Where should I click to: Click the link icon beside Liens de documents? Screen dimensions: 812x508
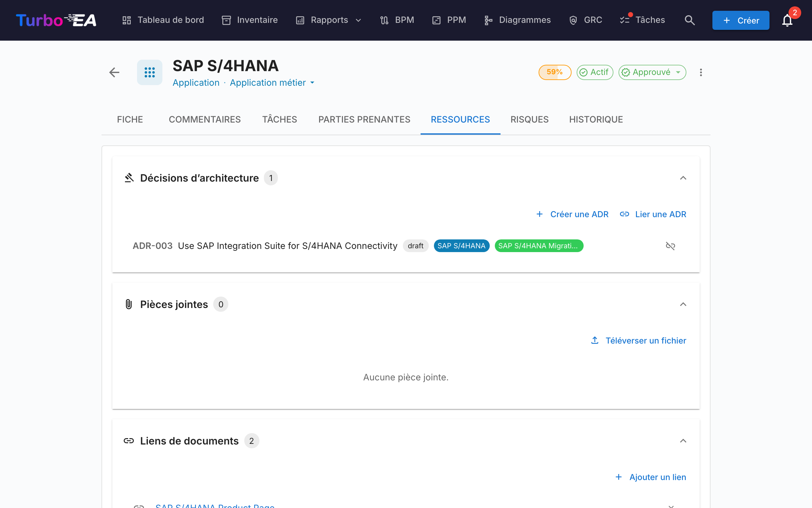coord(129,440)
